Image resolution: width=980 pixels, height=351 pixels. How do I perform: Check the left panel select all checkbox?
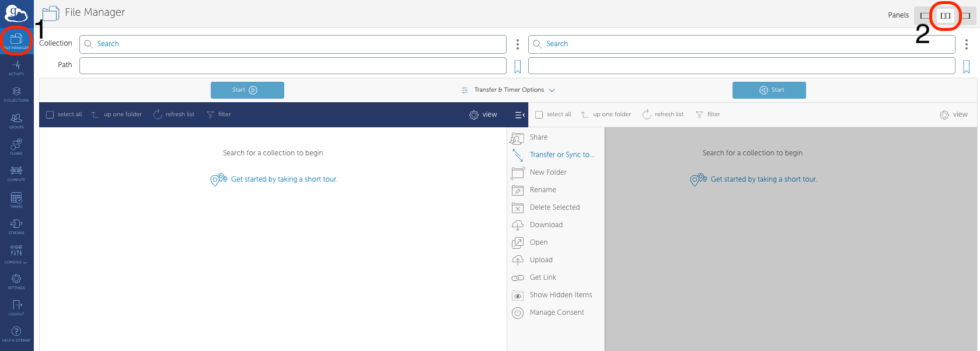click(x=50, y=115)
